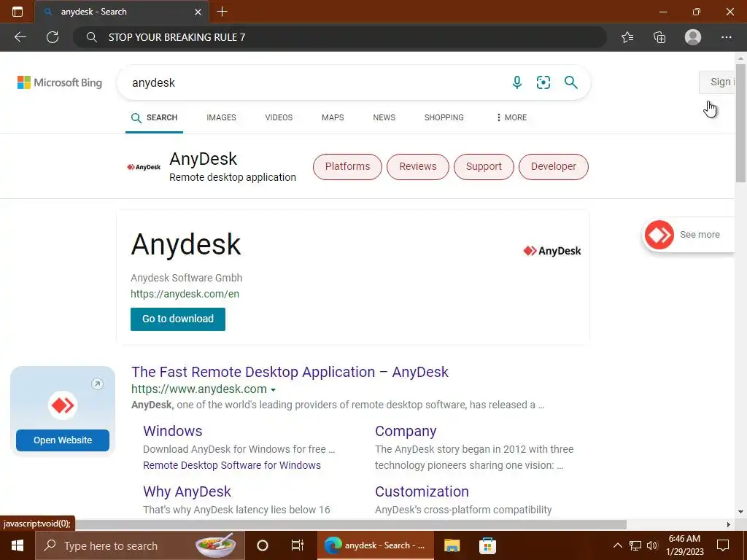The height and width of the screenshot is (560, 747).
Task: Click the vertical scrollbar thumb
Action: pyautogui.click(x=740, y=122)
